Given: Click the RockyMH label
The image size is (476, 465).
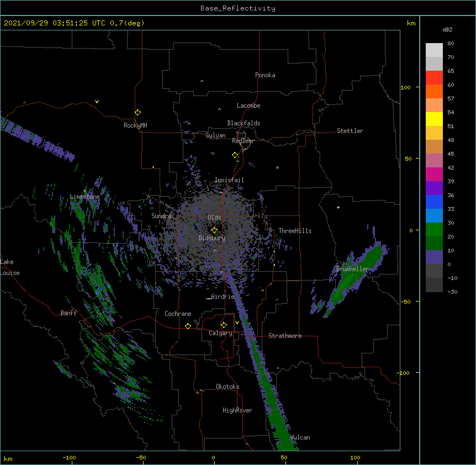Looking at the screenshot, I should coord(135,125).
